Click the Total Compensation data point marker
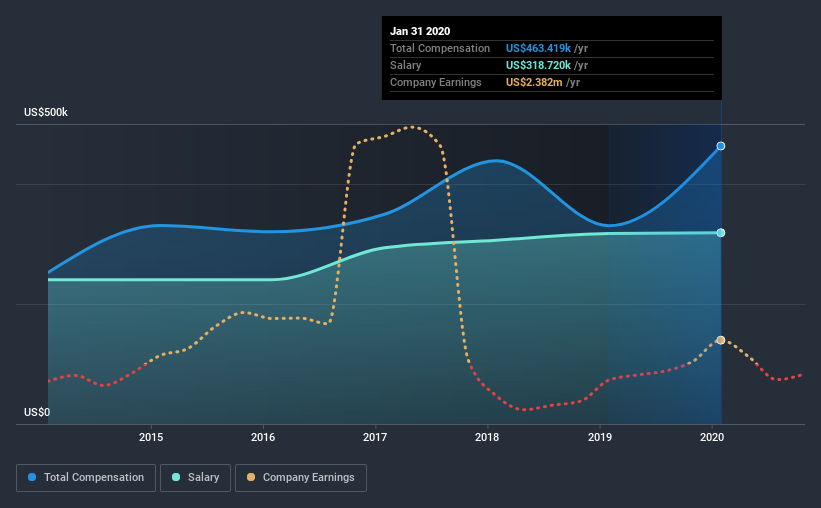821x508 pixels. point(721,146)
